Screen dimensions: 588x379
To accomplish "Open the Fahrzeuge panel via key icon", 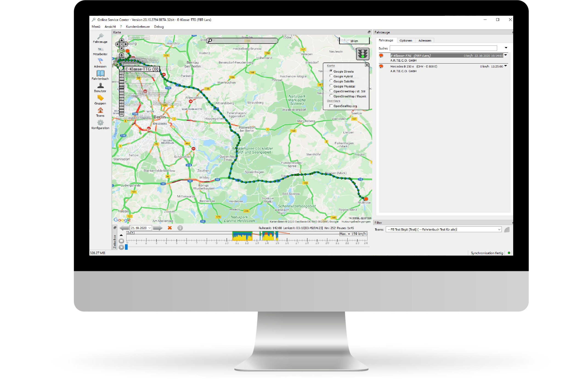I will pyautogui.click(x=100, y=36).
